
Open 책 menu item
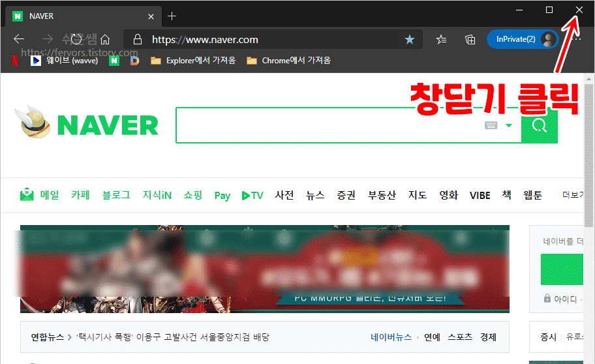[506, 195]
